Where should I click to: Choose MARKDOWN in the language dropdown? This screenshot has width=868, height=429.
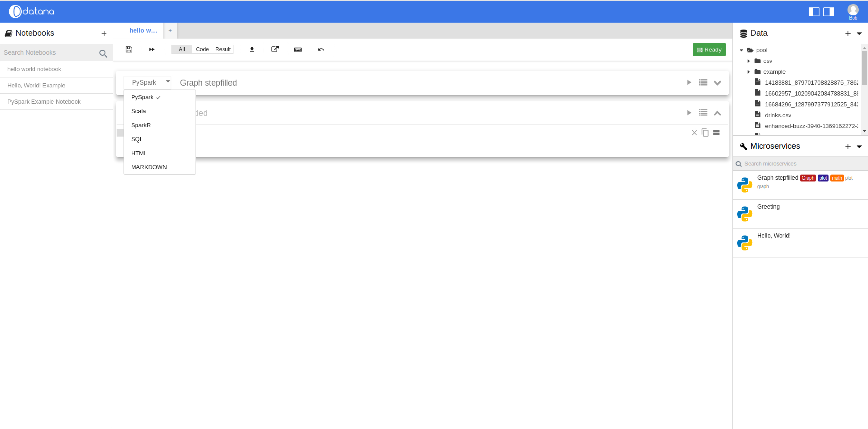[x=149, y=167]
